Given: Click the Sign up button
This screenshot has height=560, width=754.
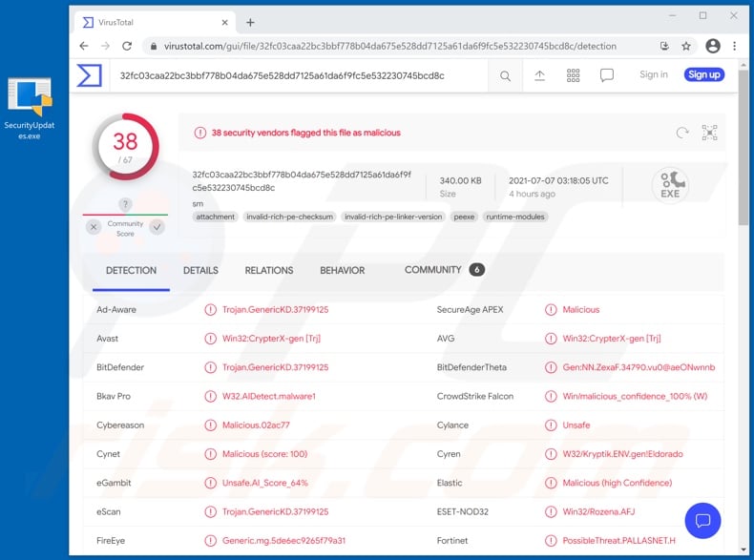Looking at the screenshot, I should [704, 74].
